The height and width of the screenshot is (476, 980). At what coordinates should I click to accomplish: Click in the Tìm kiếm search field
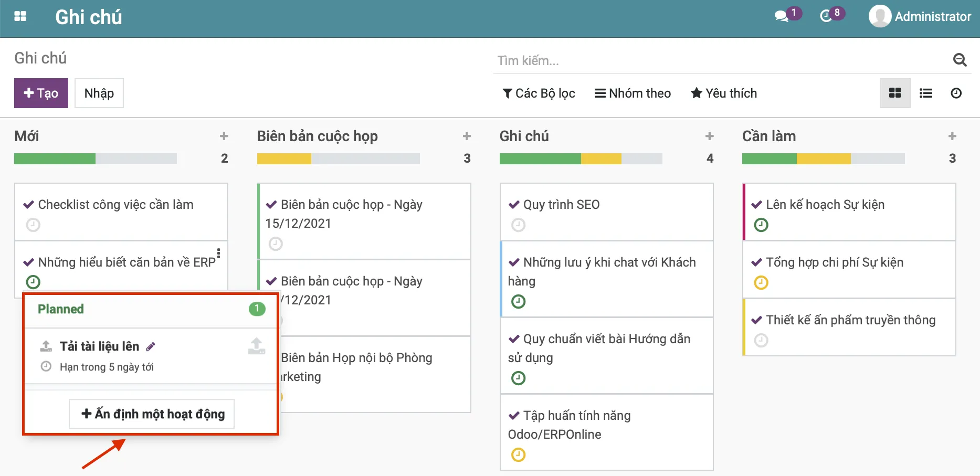pyautogui.click(x=722, y=61)
